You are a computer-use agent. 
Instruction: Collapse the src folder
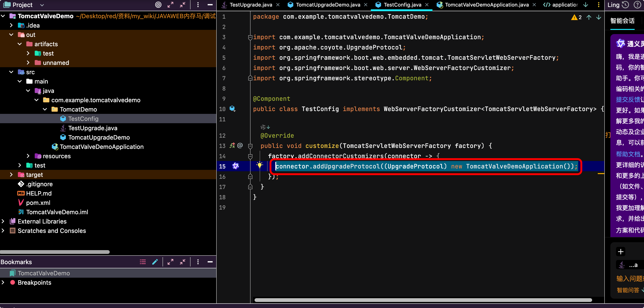pos(11,72)
